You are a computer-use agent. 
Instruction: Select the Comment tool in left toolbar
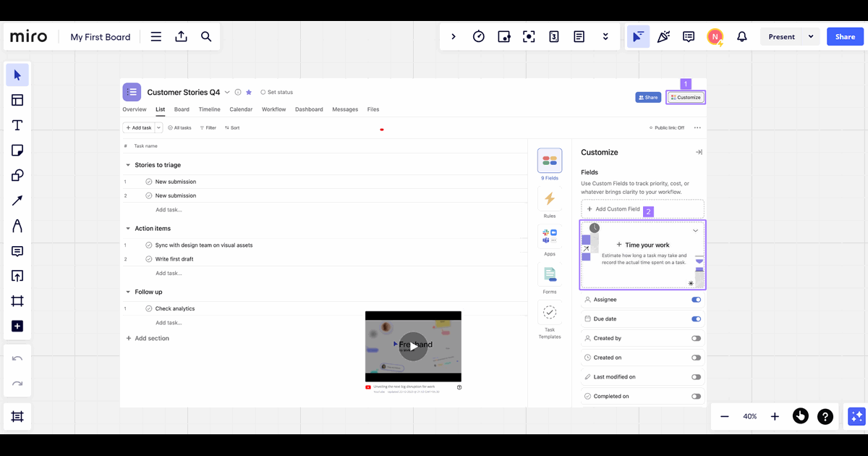point(17,251)
